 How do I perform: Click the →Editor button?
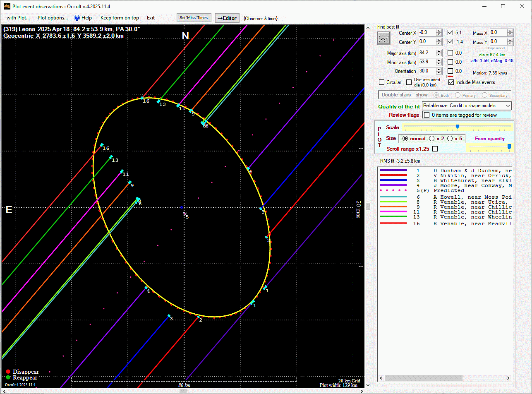click(227, 18)
